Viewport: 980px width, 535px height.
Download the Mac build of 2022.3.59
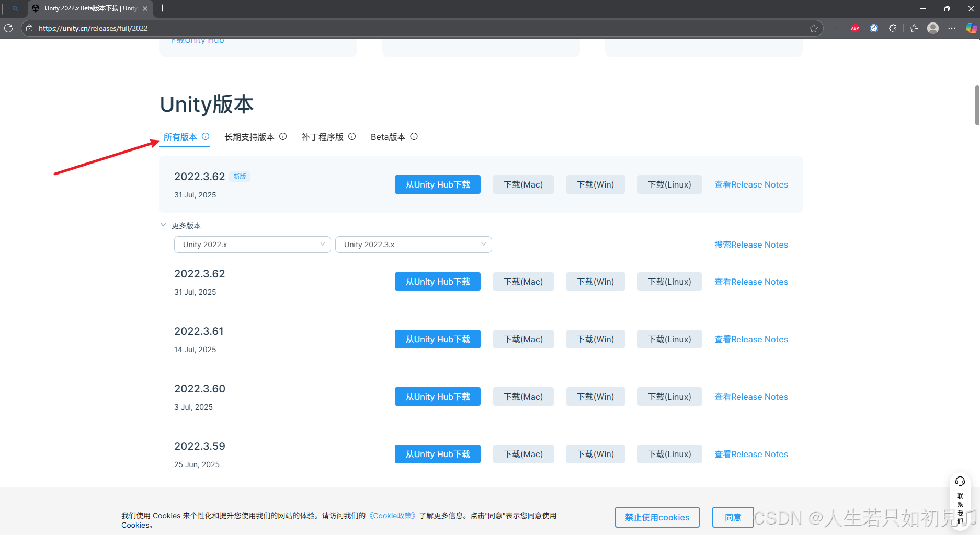tap(523, 454)
